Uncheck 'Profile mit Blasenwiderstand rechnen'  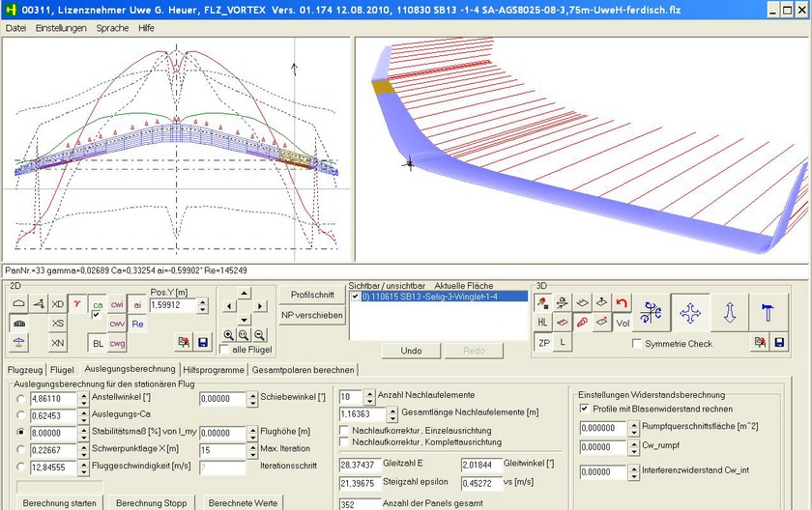[585, 409]
